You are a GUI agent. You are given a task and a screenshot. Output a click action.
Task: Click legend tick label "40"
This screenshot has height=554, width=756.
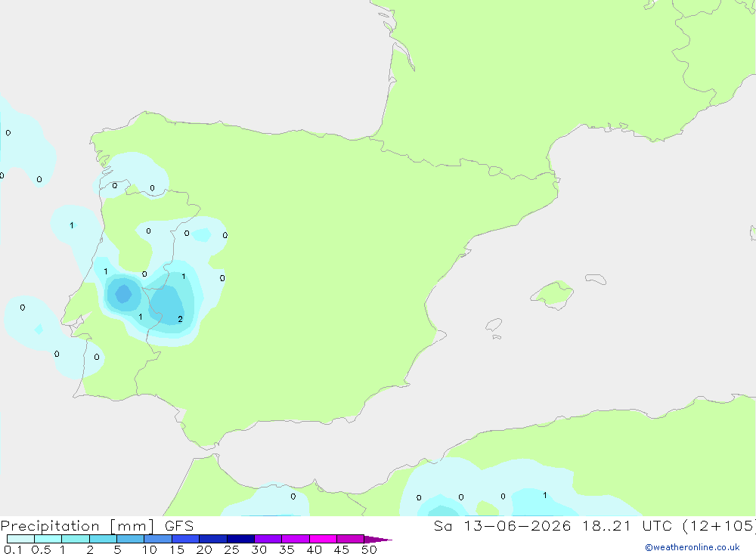[314, 549]
